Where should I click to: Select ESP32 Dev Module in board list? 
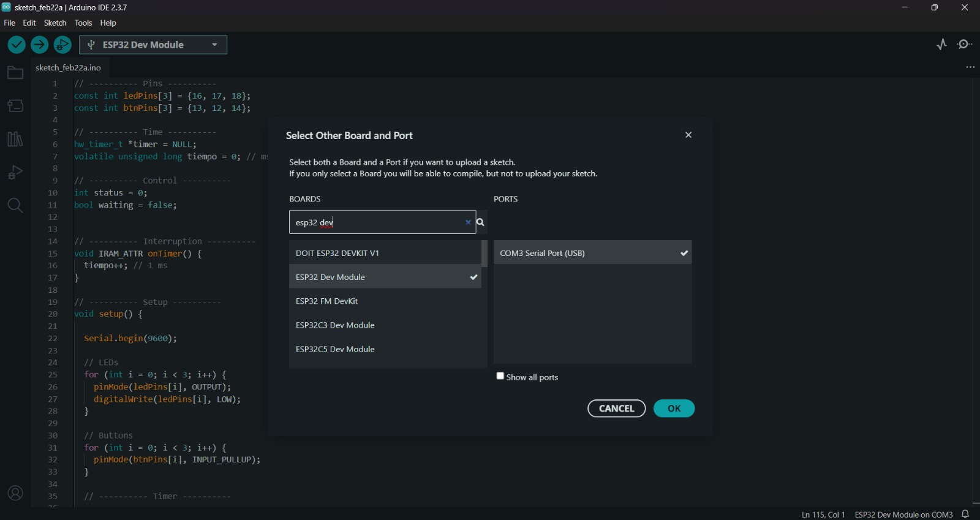385,277
